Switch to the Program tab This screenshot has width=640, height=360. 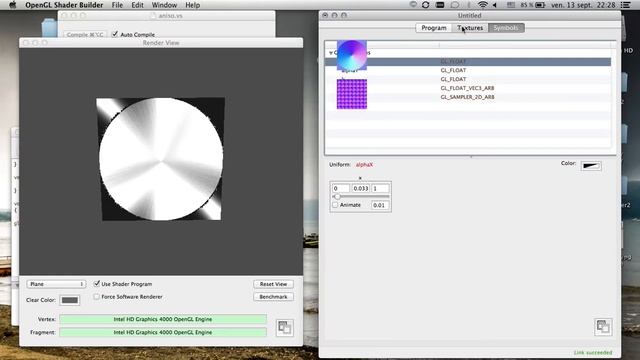click(433, 28)
